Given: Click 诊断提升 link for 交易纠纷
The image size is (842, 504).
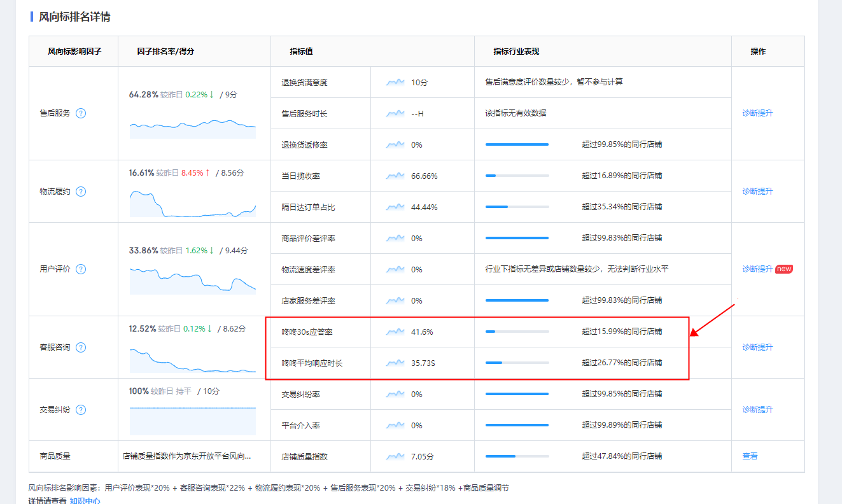Looking at the screenshot, I should click(757, 410).
